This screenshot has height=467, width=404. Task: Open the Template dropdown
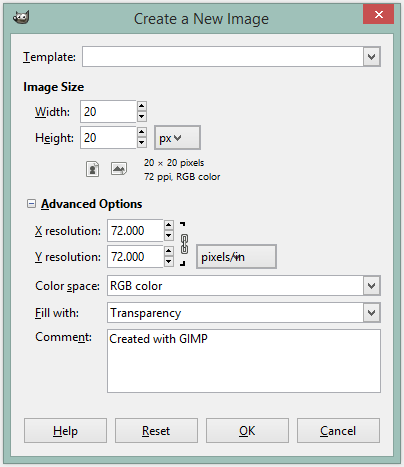point(372,57)
